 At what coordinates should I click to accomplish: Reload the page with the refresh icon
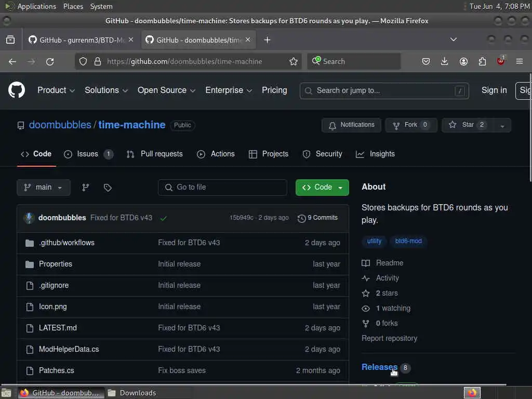tap(50, 61)
